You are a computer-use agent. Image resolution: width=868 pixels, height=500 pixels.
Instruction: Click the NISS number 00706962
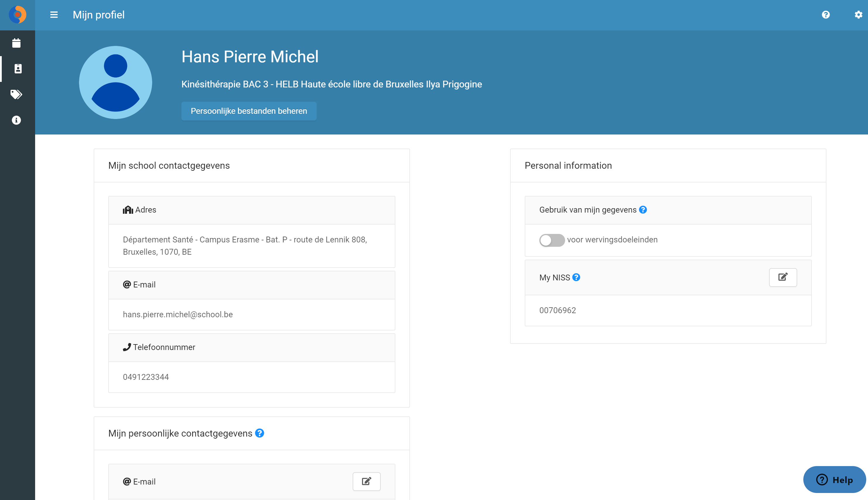557,311
